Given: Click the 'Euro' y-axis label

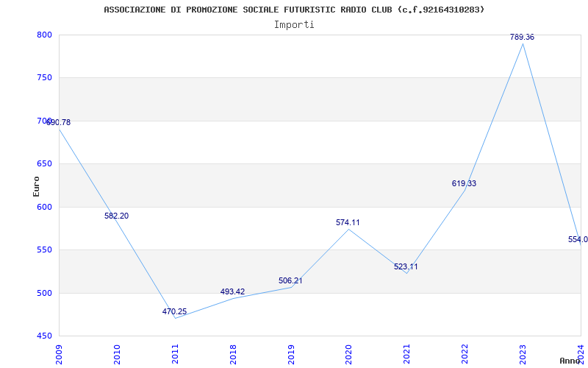Looking at the screenshot, I should coord(36,186).
